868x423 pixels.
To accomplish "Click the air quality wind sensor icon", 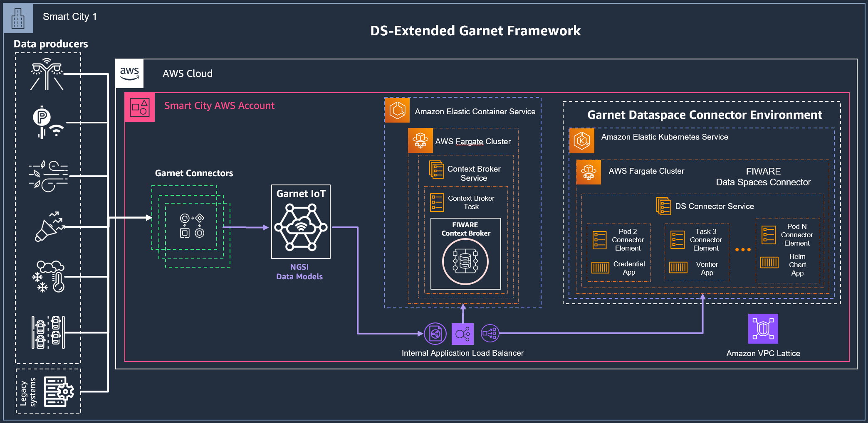I will point(48,176).
